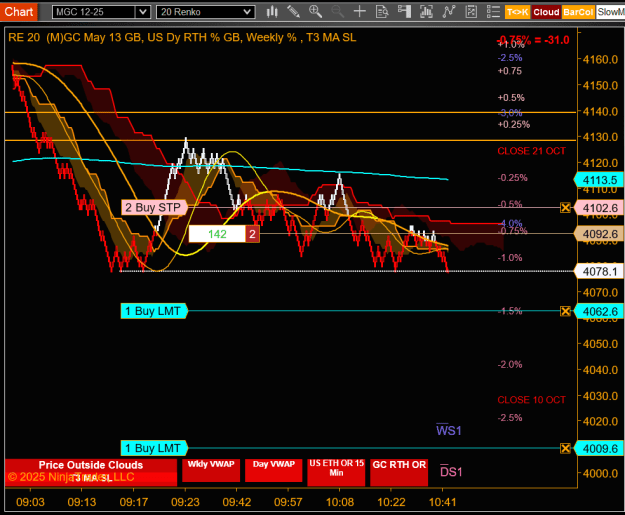Click the zoom in magnifier icon
Viewport: 625px width, 515px height.
click(315, 12)
